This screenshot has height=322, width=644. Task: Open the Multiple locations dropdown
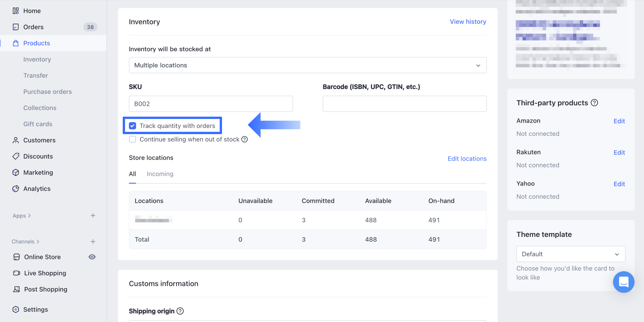[307, 65]
